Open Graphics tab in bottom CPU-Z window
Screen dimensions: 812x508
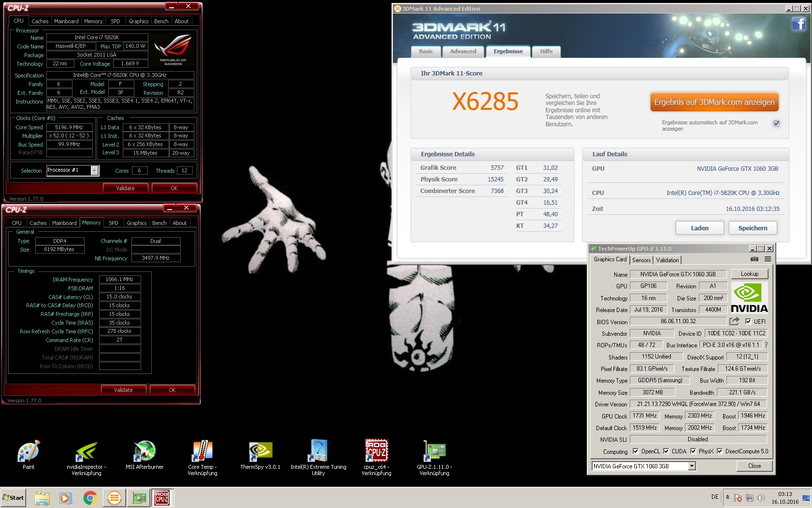[x=136, y=223]
